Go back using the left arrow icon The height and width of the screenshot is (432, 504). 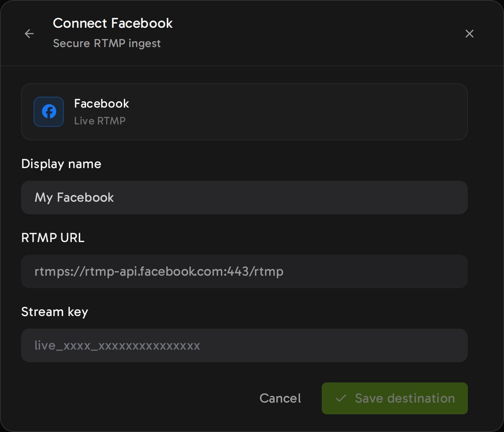(x=29, y=34)
